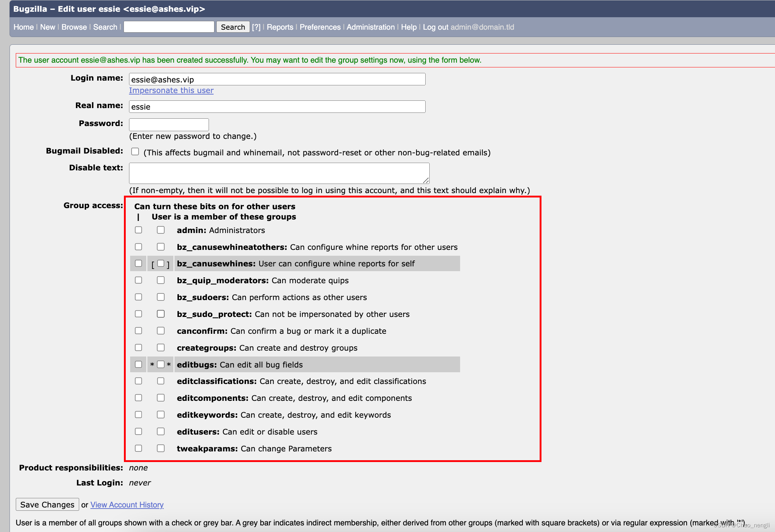Open View Account History link
This screenshot has height=532, width=775.
pyautogui.click(x=127, y=505)
